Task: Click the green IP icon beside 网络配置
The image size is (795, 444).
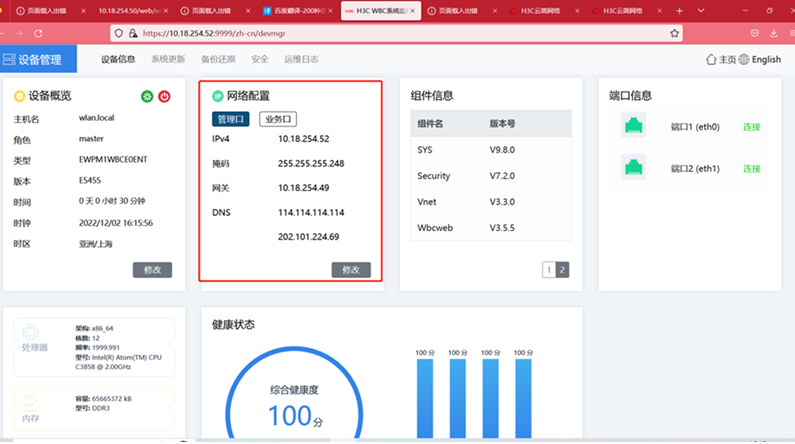Action: point(218,96)
